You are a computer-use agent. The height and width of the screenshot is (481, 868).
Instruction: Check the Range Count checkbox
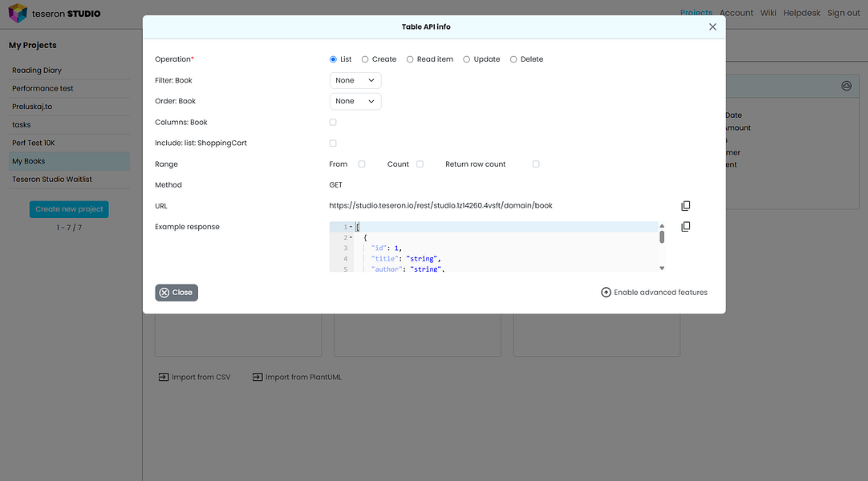coord(420,164)
